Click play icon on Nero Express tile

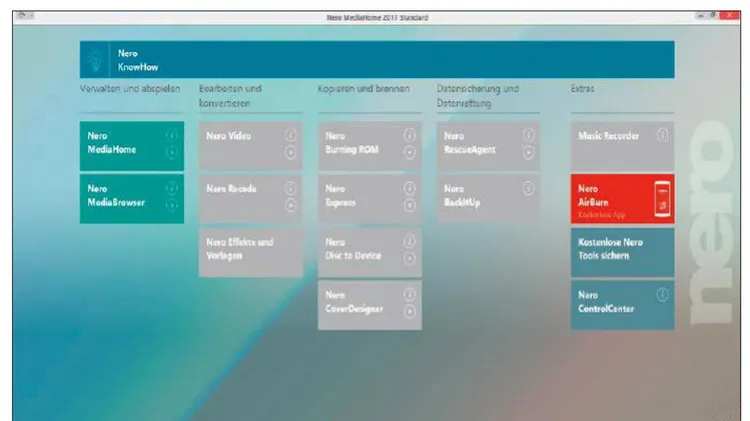click(409, 205)
